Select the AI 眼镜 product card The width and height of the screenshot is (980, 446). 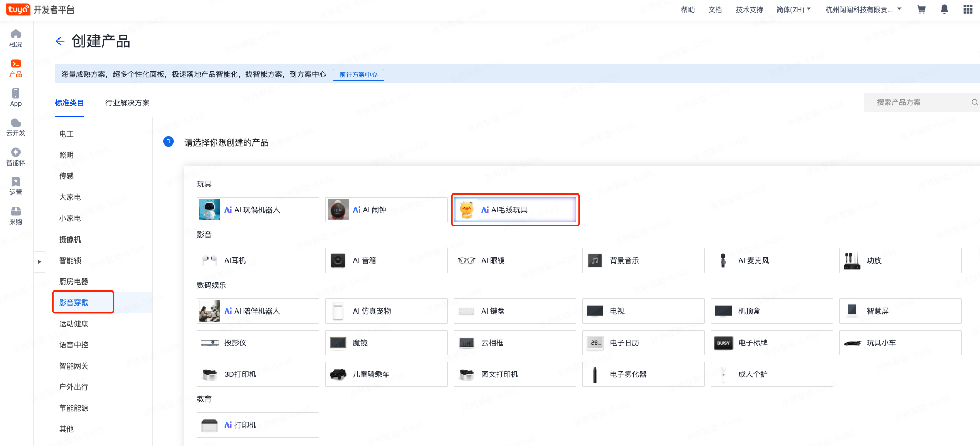[514, 260]
